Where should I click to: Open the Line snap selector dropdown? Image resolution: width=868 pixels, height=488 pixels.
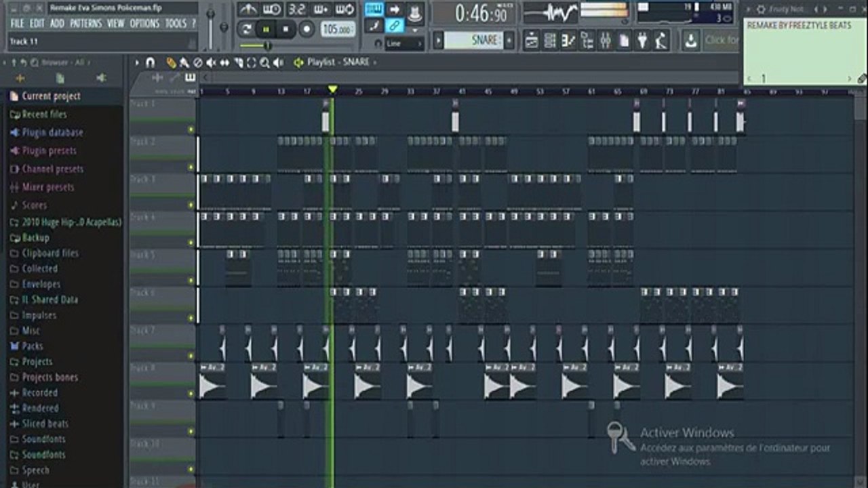tap(404, 43)
